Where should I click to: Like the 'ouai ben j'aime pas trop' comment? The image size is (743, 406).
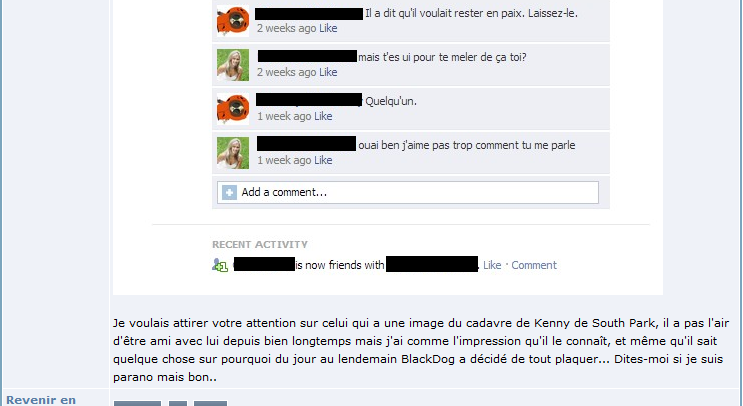(323, 161)
